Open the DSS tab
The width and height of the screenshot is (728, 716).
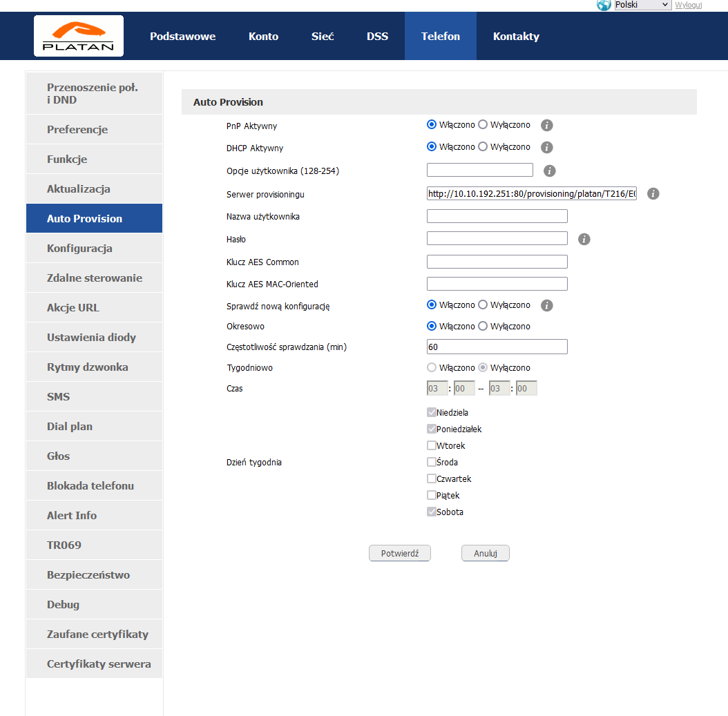377,36
